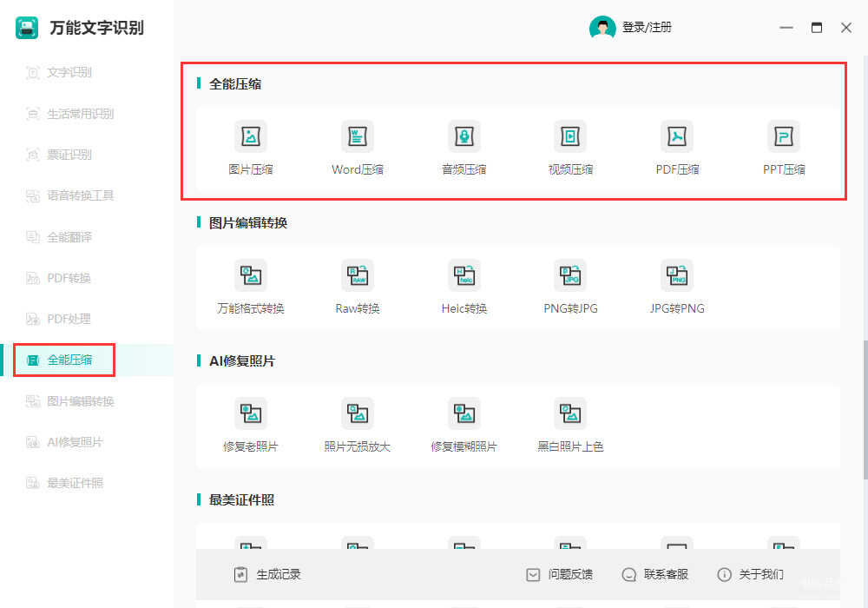Image resolution: width=868 pixels, height=608 pixels.
Task: Launch the Word压缩 tool
Action: point(357,137)
